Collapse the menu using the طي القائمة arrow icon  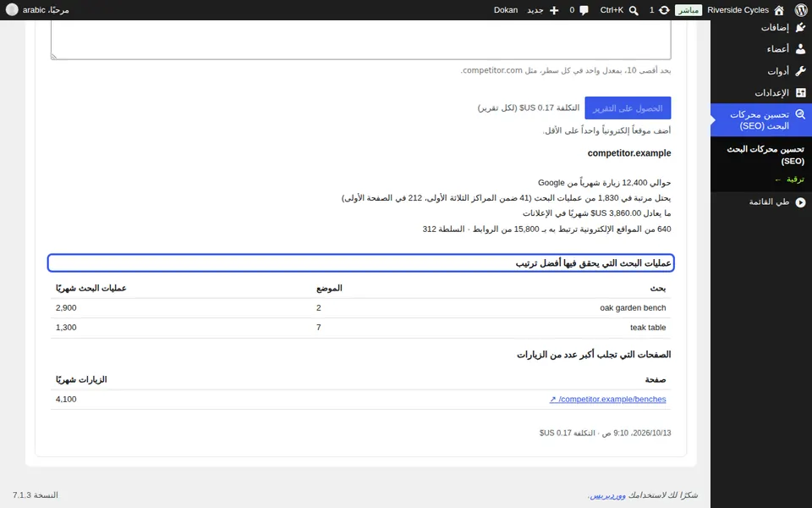[801, 202]
